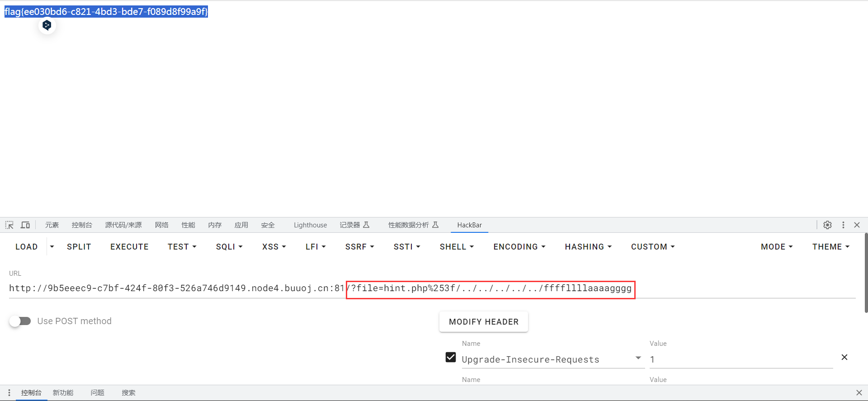Switch to the 控制台 tab in the top bar
868x401 pixels.
[x=82, y=225]
